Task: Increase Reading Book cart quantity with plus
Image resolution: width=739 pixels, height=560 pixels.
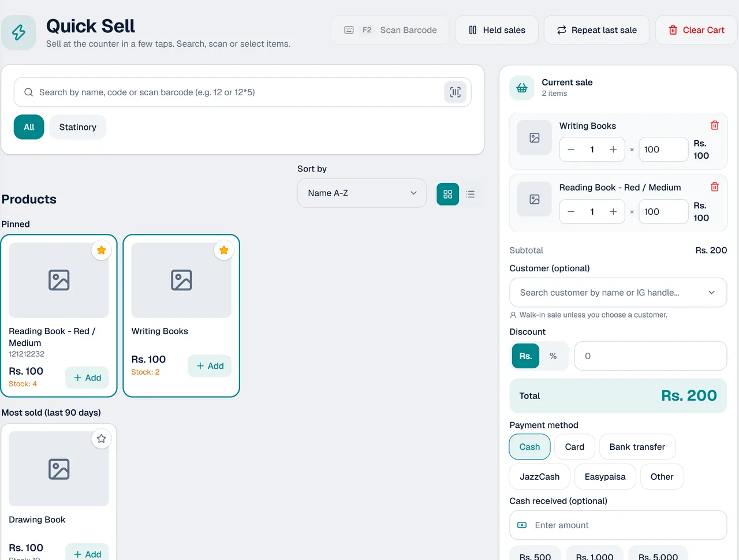Action: point(613,212)
